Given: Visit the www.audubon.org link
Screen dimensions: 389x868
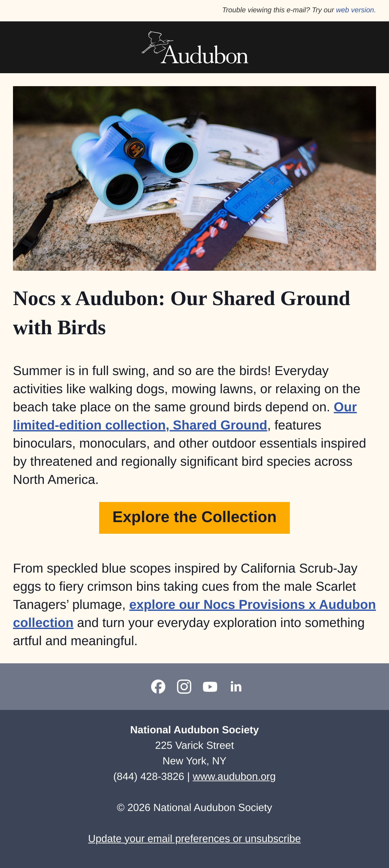Looking at the screenshot, I should [x=234, y=776].
